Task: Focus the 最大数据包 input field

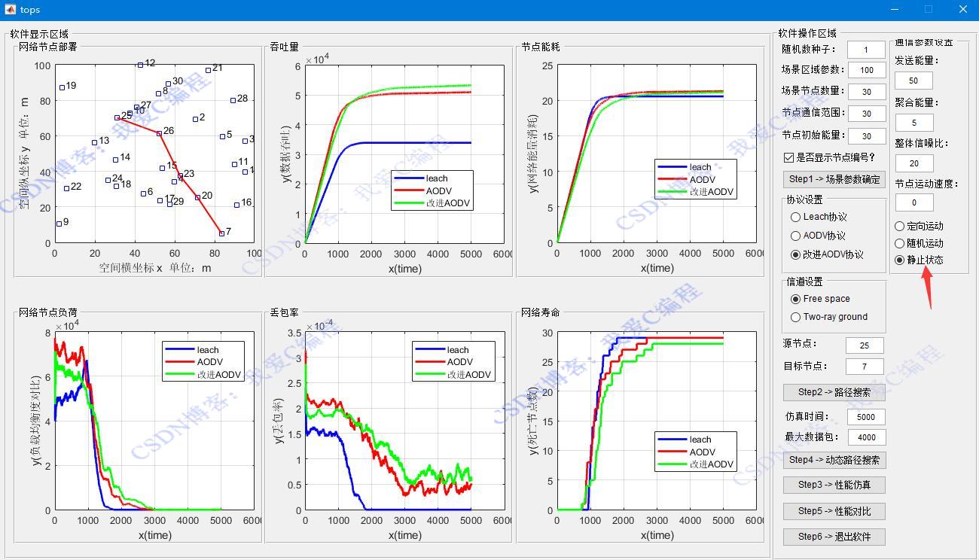Action: coord(866,437)
